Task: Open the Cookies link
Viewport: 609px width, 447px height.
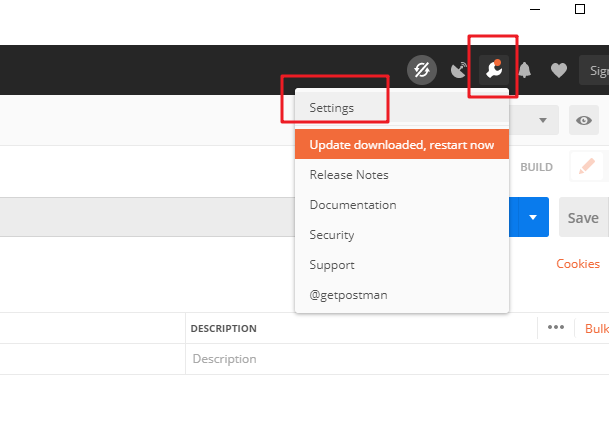Action: tap(578, 264)
